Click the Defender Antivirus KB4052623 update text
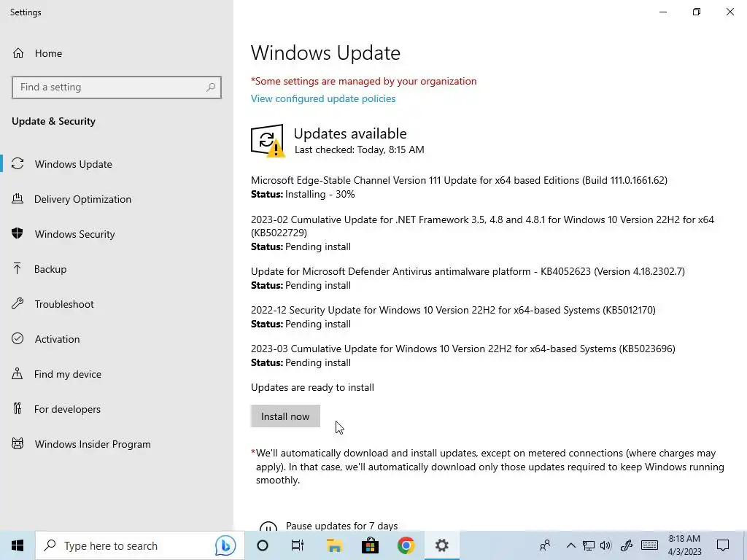Screen dimensions: 747x560 [x=468, y=271]
